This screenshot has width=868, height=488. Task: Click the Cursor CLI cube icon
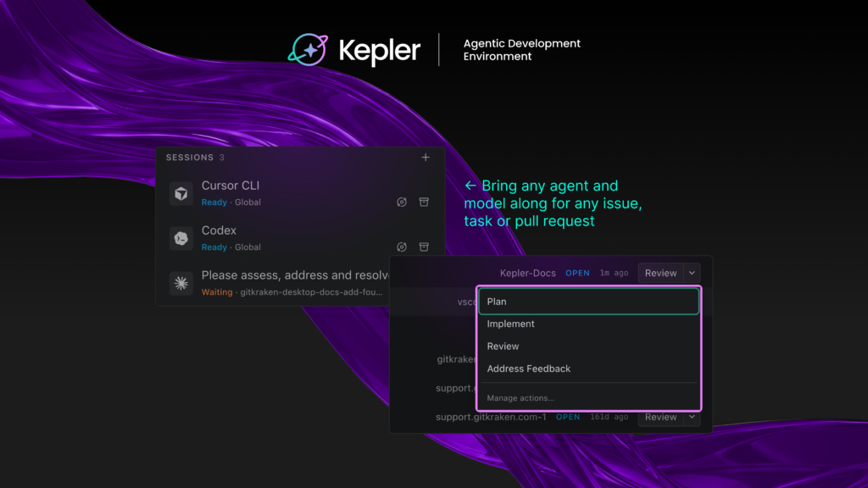click(181, 194)
